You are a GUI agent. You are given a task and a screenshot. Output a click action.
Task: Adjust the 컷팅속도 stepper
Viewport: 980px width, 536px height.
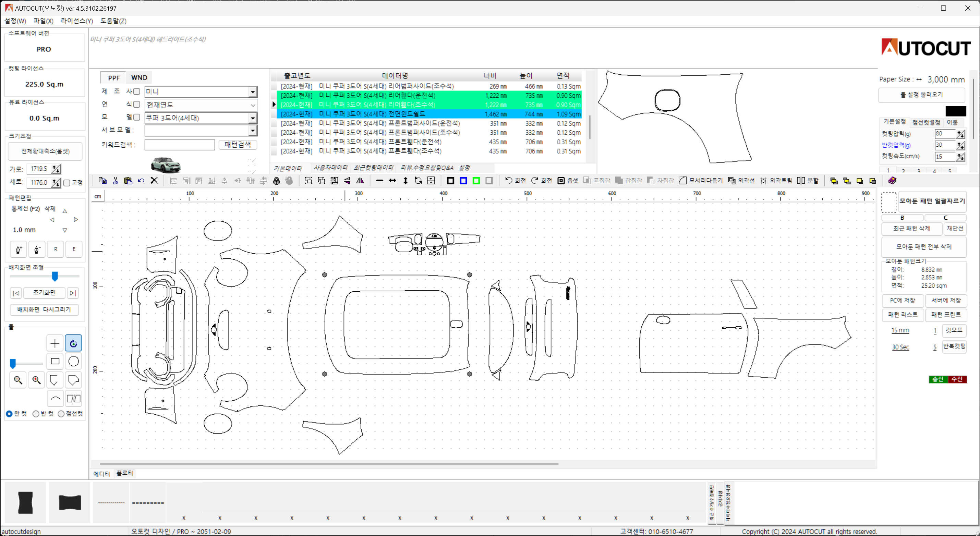pos(960,157)
